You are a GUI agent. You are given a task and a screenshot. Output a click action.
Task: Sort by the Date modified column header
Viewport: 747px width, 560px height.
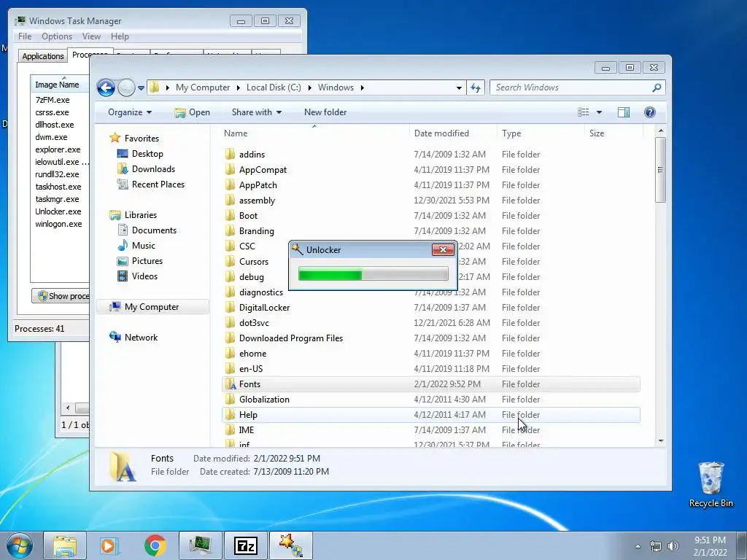pos(452,133)
